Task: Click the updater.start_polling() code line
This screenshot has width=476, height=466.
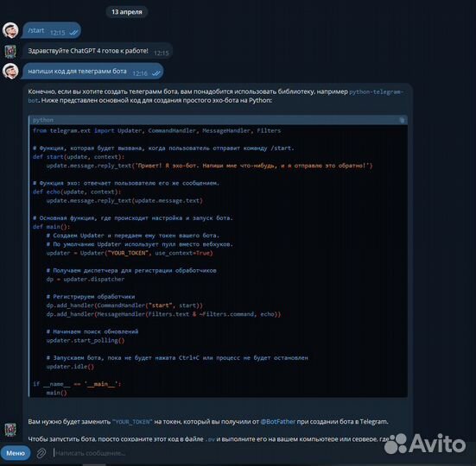Action: coord(86,341)
